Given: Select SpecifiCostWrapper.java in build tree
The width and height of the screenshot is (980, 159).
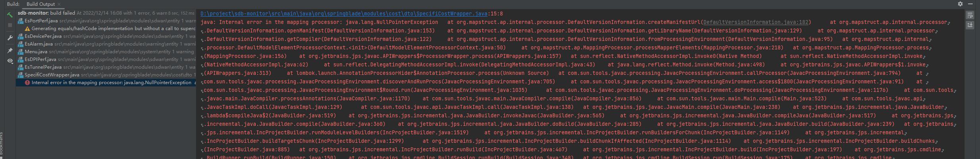Looking at the screenshot, I should coord(106,75).
